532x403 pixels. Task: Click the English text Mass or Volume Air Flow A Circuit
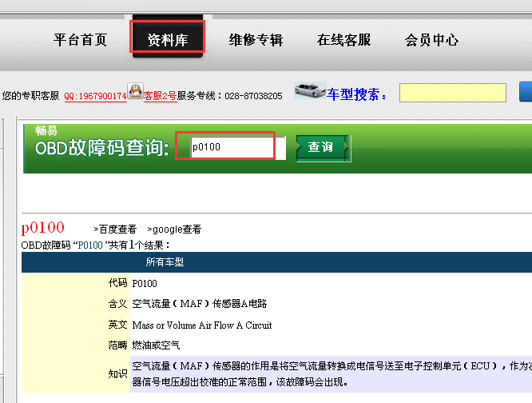[202, 325]
